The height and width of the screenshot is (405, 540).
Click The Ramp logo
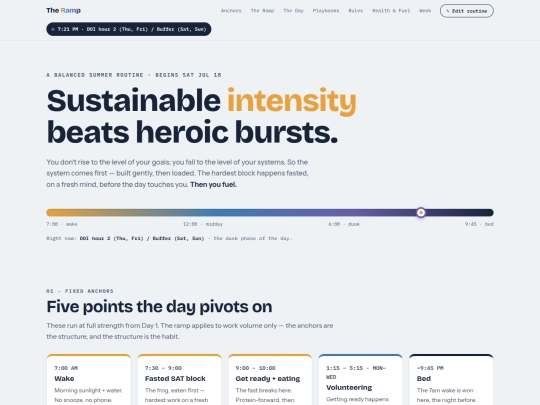point(64,10)
